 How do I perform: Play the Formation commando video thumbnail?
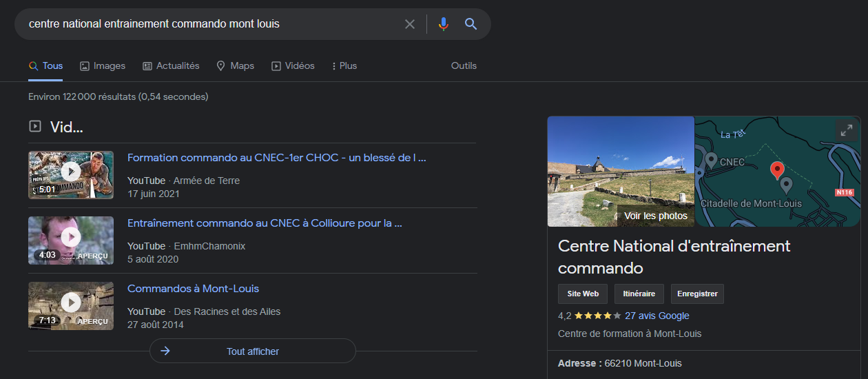coord(71,175)
